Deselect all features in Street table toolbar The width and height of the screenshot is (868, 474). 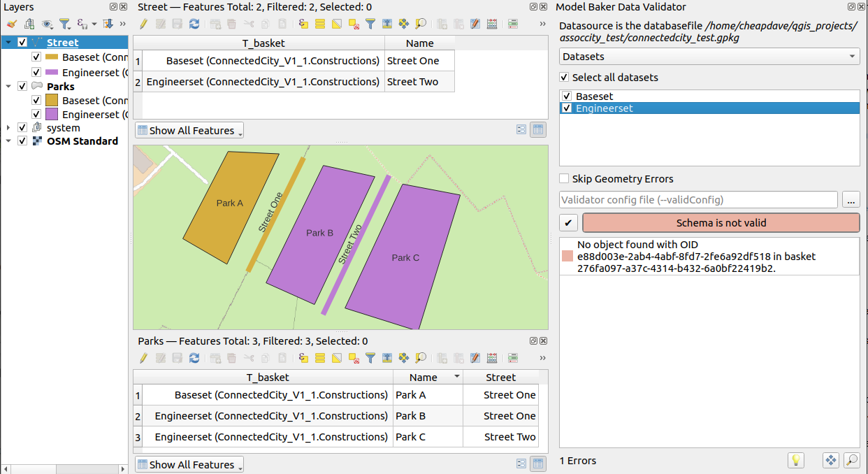click(354, 24)
